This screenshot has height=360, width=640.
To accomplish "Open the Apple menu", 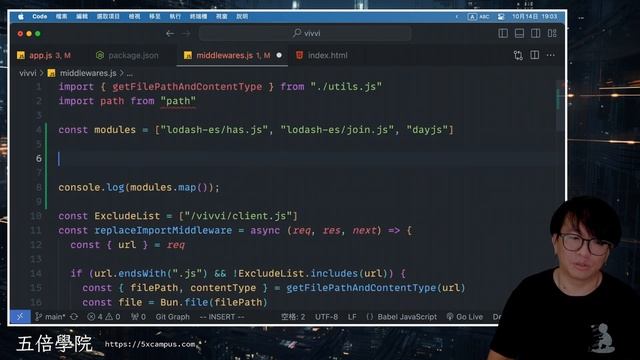I will pyautogui.click(x=21, y=16).
